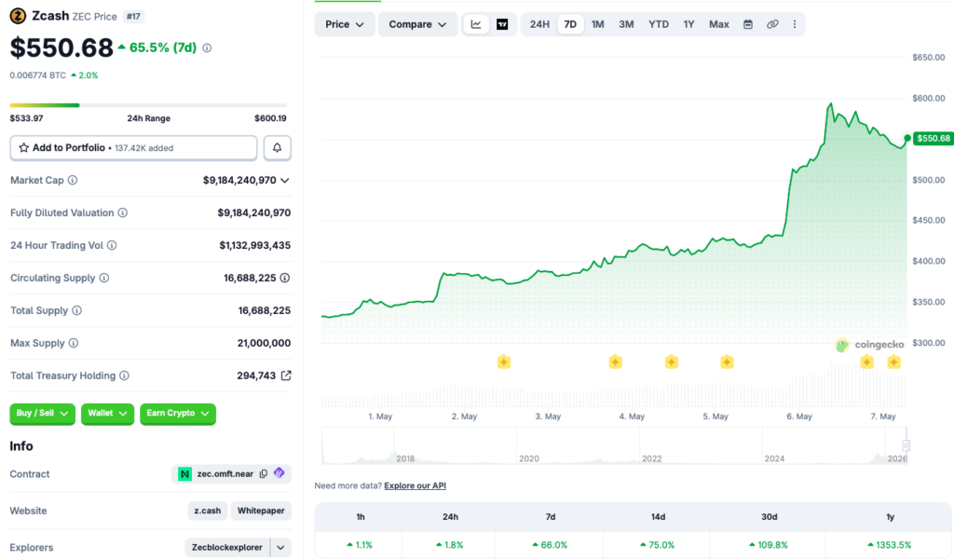Open the Compare dropdown

(417, 24)
